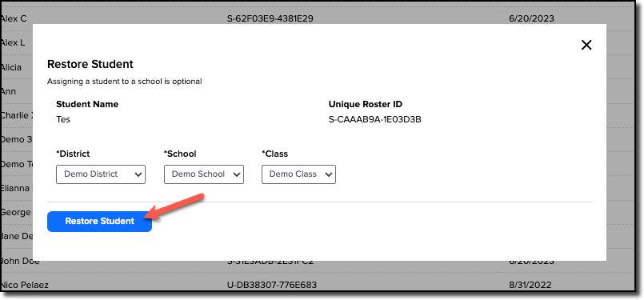The width and height of the screenshot is (644, 300).
Task: Click the George row in background list
Action: 16,213
